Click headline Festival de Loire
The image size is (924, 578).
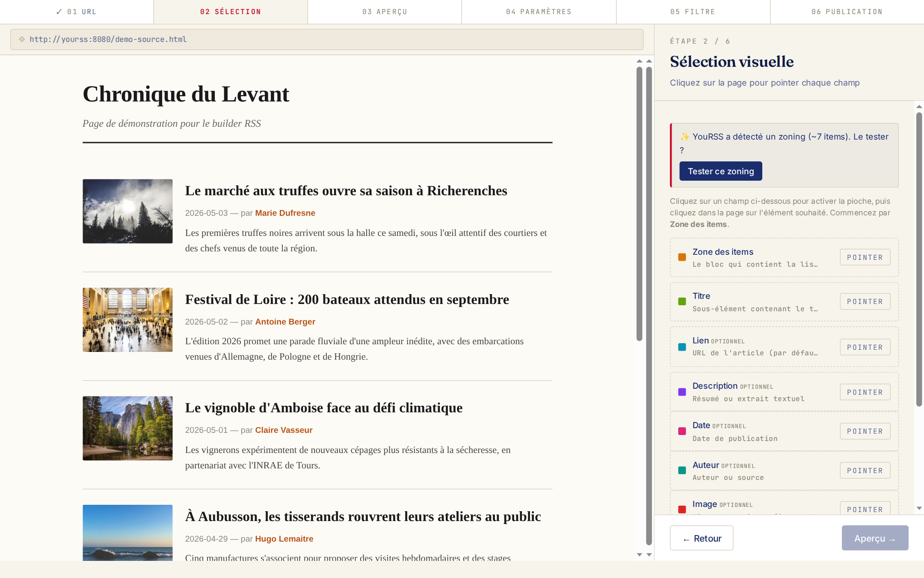point(347,299)
